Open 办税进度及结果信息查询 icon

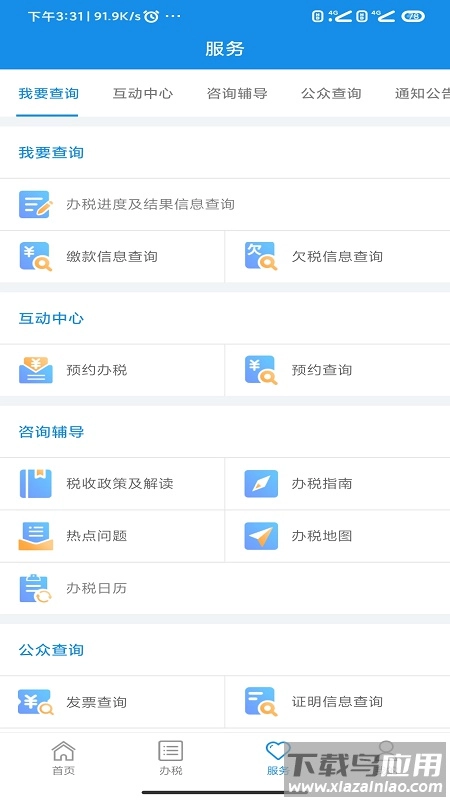36,205
